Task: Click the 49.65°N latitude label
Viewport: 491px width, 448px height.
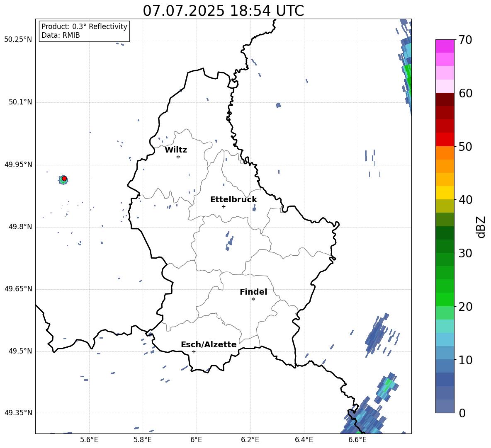Action: click(x=18, y=289)
